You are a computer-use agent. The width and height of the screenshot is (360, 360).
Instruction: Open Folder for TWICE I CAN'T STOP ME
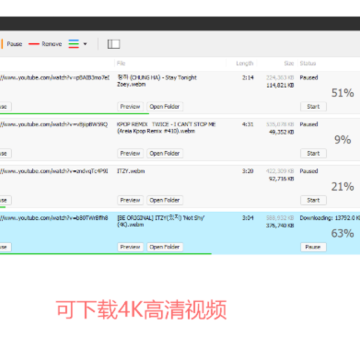165,153
